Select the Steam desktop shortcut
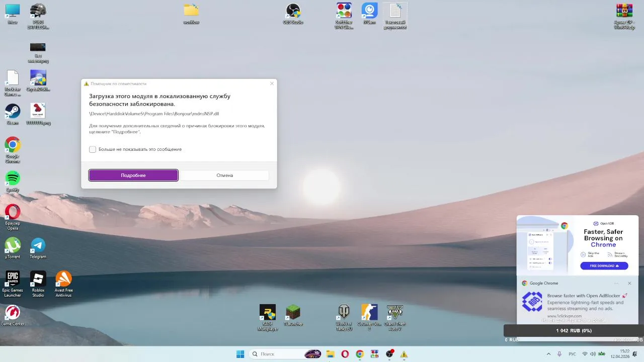The image size is (644, 362). click(13, 114)
